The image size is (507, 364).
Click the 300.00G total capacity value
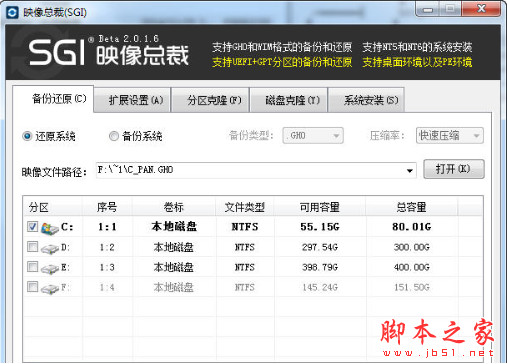pos(412,247)
